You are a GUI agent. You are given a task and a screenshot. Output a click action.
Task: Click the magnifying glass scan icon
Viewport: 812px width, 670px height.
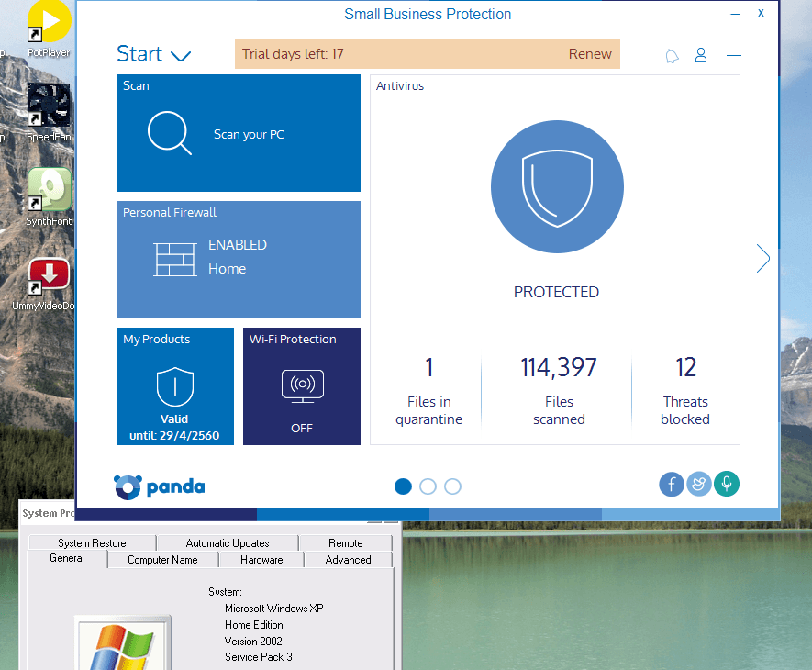[170, 133]
